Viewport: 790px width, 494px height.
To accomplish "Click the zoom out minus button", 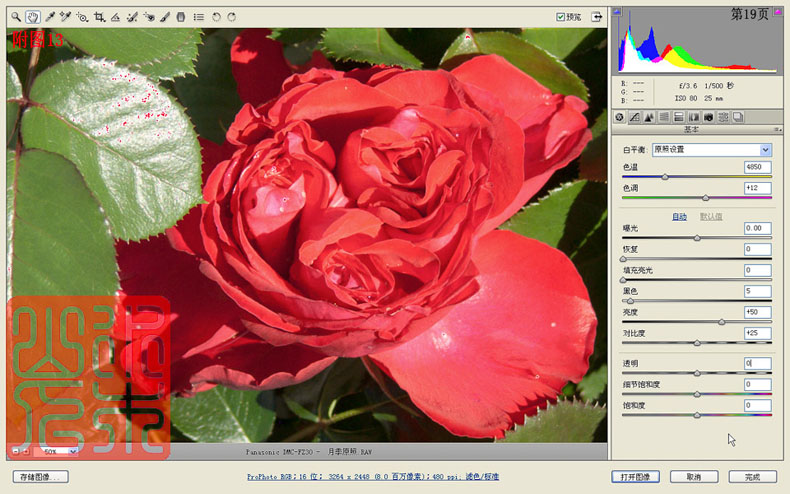I will tap(16, 451).
